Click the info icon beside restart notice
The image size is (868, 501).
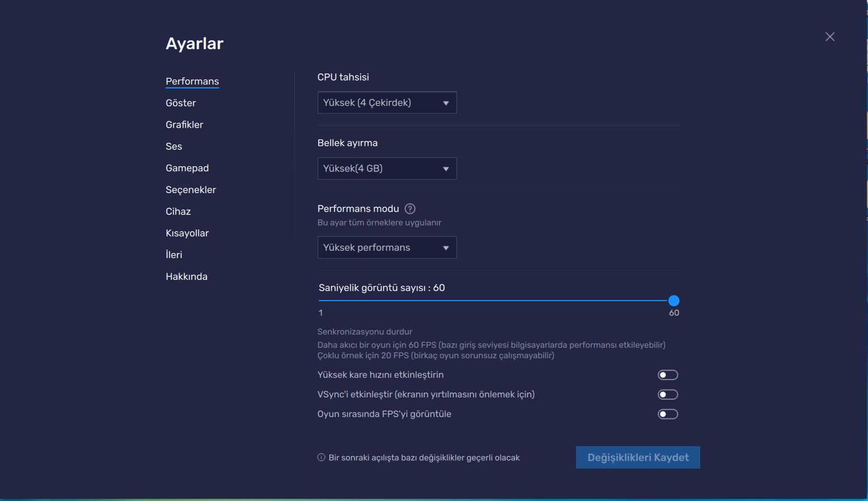pyautogui.click(x=321, y=457)
